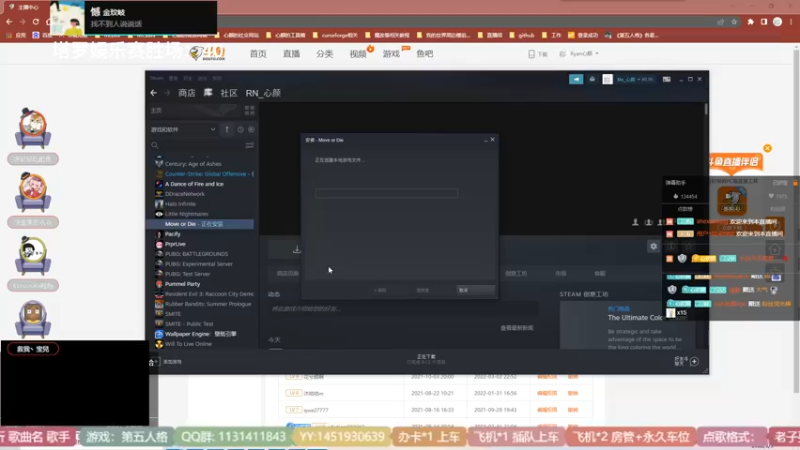Open the library advanced filter sliders icon
Image resolution: width=800 pixels, height=450 pixels.
pyautogui.click(x=249, y=145)
